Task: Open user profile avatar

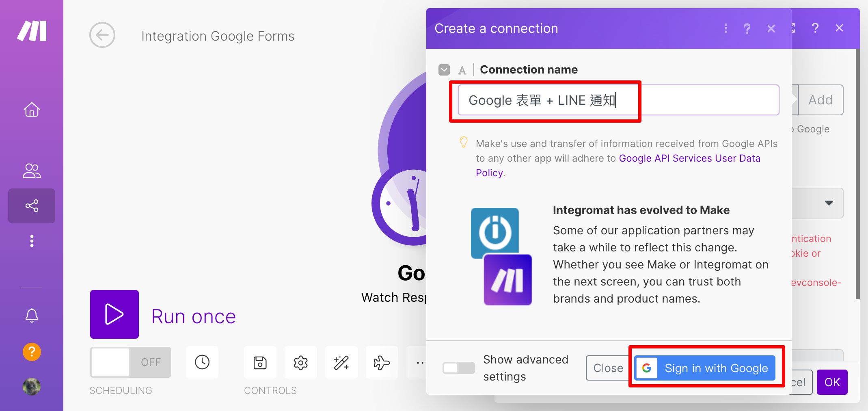Action: pyautogui.click(x=32, y=386)
